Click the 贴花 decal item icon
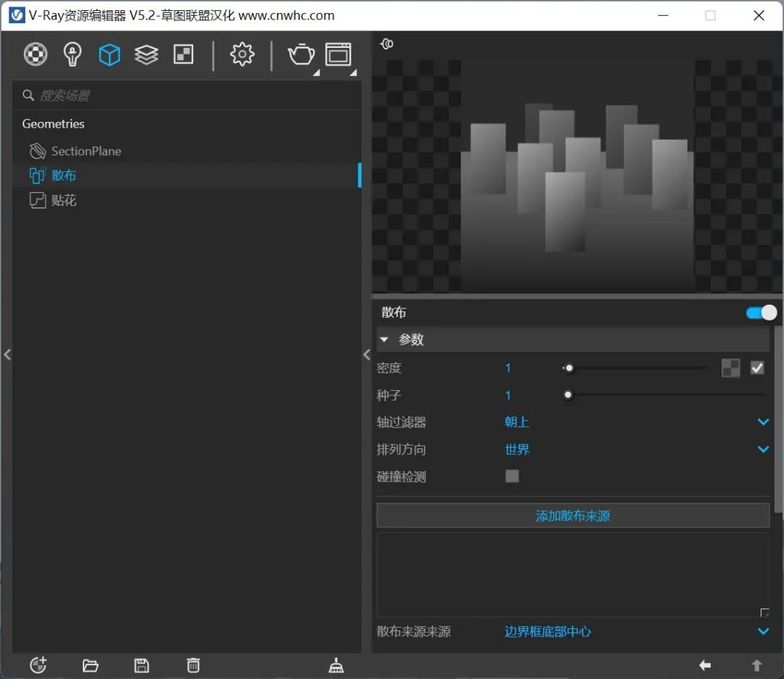The image size is (784, 679). pyautogui.click(x=38, y=200)
